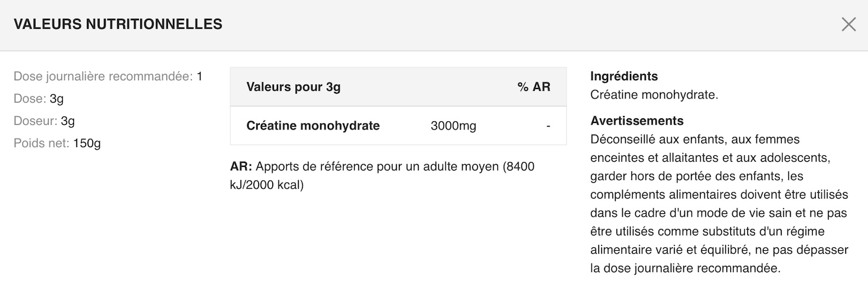This screenshot has width=868, height=294.
Task: Click the Valeurs pour 3g table header
Action: (293, 87)
